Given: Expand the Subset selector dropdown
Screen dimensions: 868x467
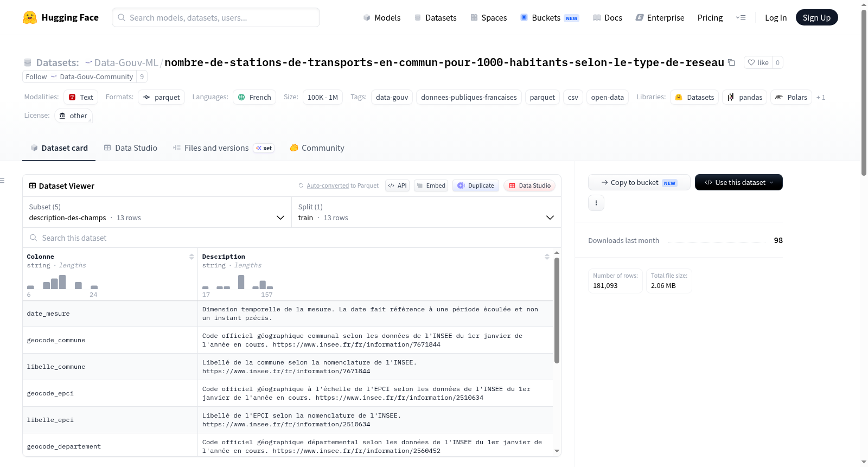Looking at the screenshot, I should (x=157, y=212).
